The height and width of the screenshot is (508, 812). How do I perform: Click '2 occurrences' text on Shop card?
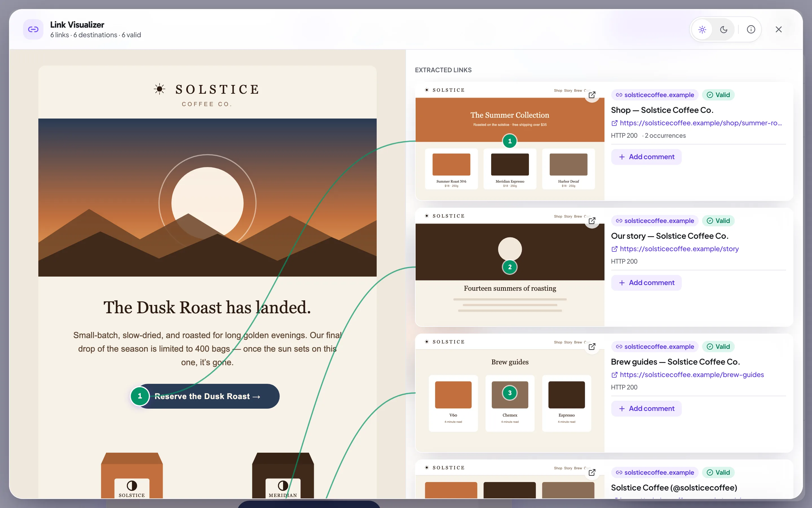[665, 136]
